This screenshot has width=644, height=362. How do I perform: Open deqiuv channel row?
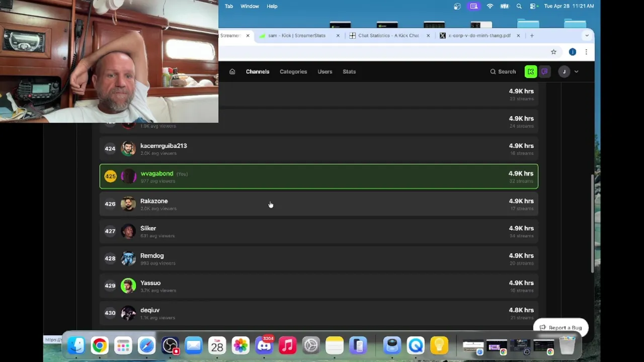[x=319, y=313]
